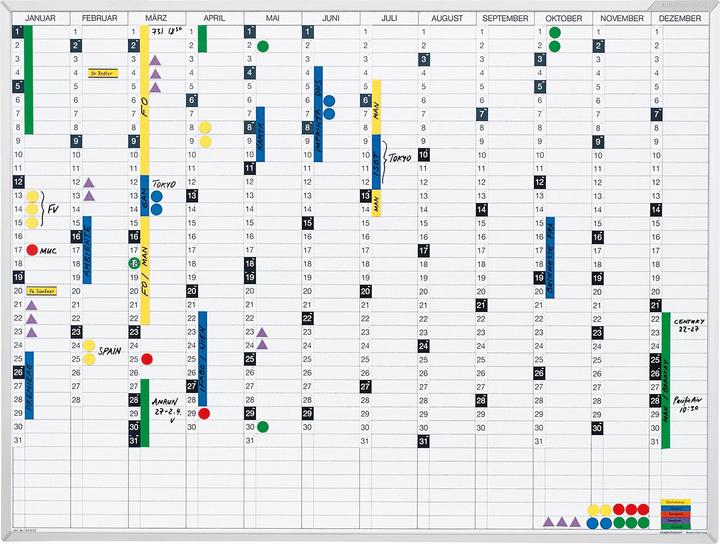Select the long green strip in Januar
This screenshot has width=720, height=544.
click(x=28, y=80)
